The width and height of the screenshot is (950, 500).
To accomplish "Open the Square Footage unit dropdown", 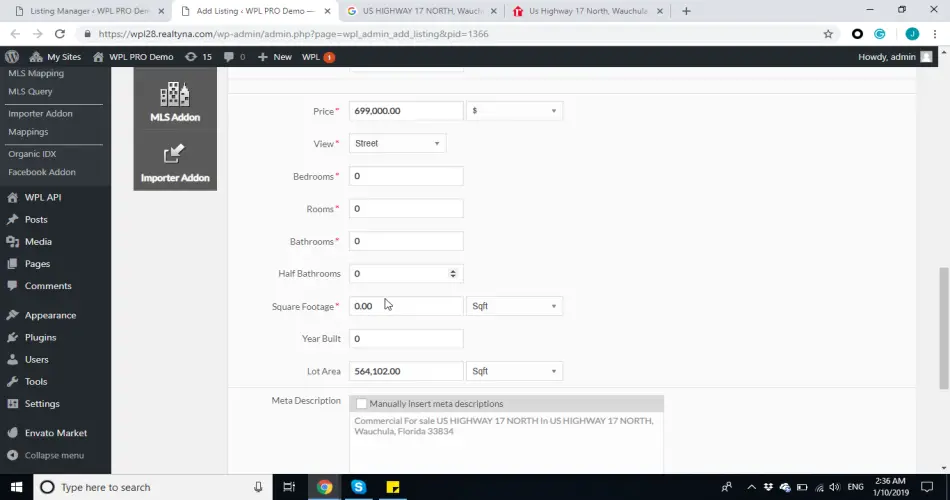I will point(515,306).
